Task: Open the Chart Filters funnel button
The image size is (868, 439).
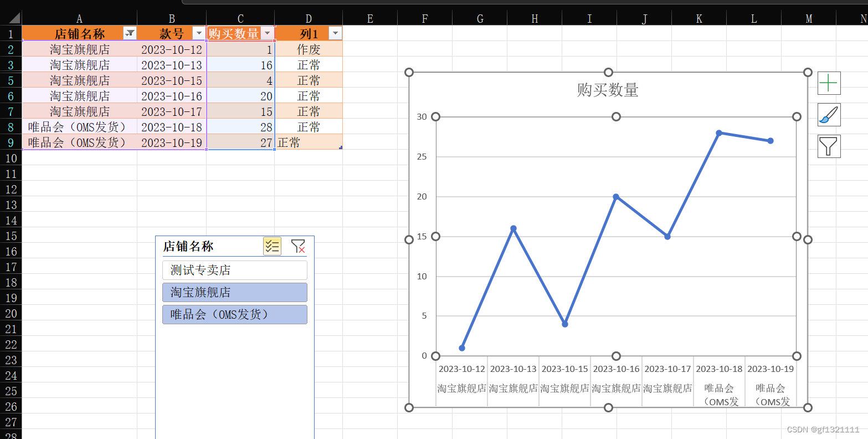Action: (829, 146)
